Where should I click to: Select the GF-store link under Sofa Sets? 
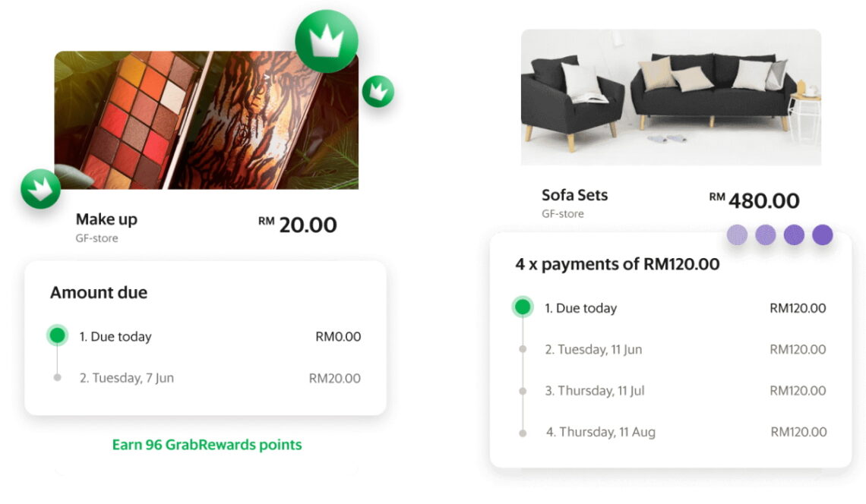click(x=564, y=213)
